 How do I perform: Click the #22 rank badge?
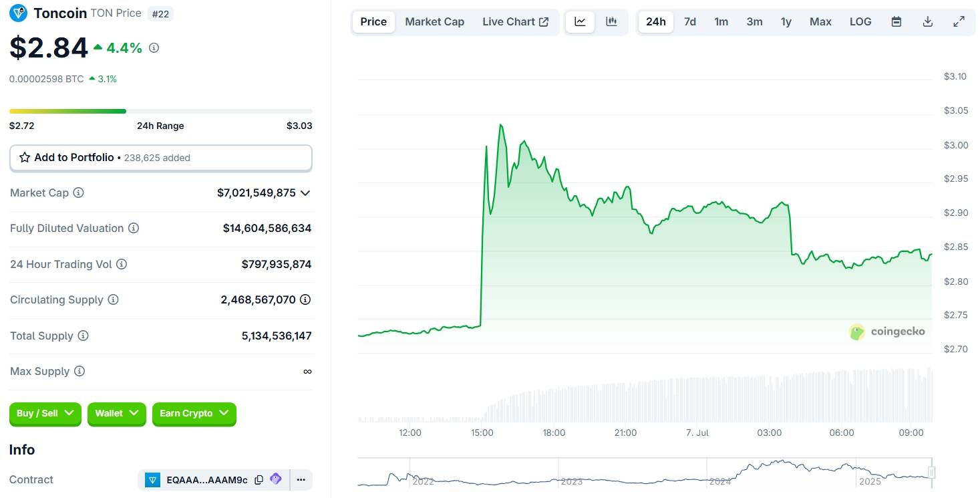[160, 13]
